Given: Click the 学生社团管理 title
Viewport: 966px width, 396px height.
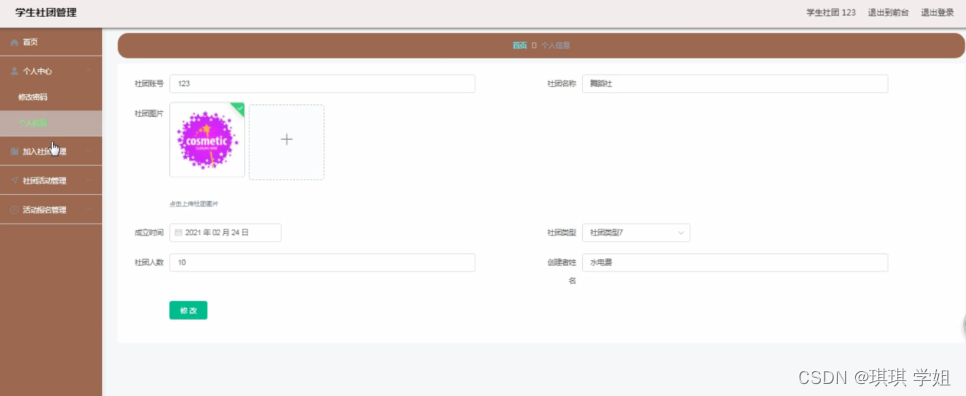Looking at the screenshot, I should coord(46,13).
